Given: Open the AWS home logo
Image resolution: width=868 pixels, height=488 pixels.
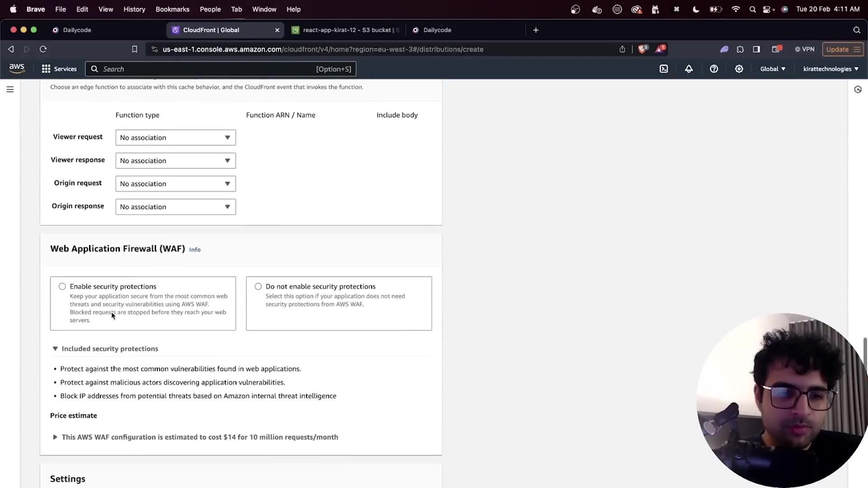Looking at the screenshot, I should point(17,69).
